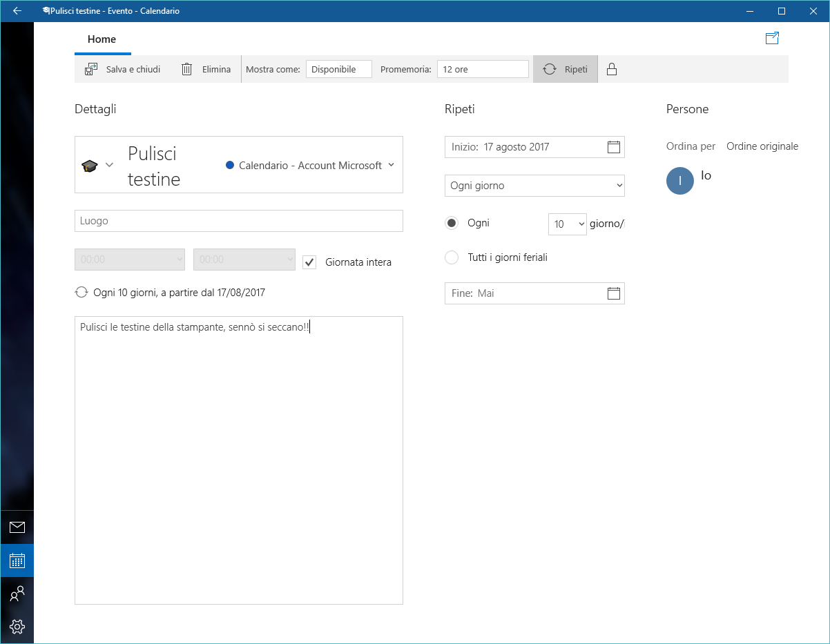Click the 'Salva e chiudi' label
The image size is (830, 644).
(133, 70)
